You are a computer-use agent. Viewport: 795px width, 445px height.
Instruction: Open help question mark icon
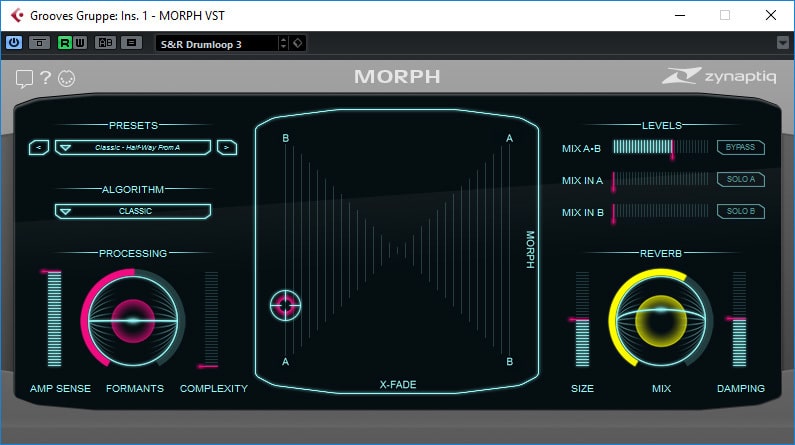pyautogui.click(x=45, y=78)
